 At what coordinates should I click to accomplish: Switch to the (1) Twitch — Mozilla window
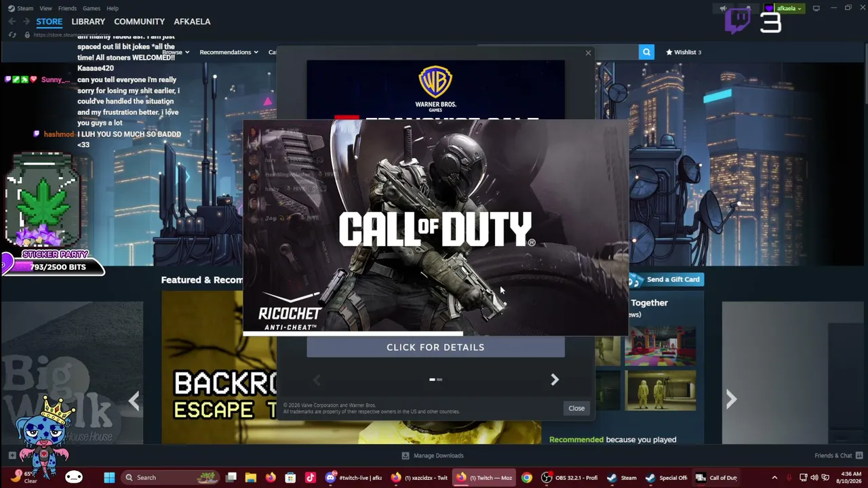click(x=484, y=478)
